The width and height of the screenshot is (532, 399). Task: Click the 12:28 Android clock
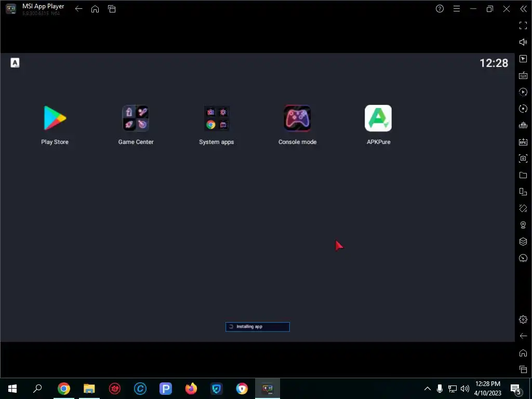[494, 63]
